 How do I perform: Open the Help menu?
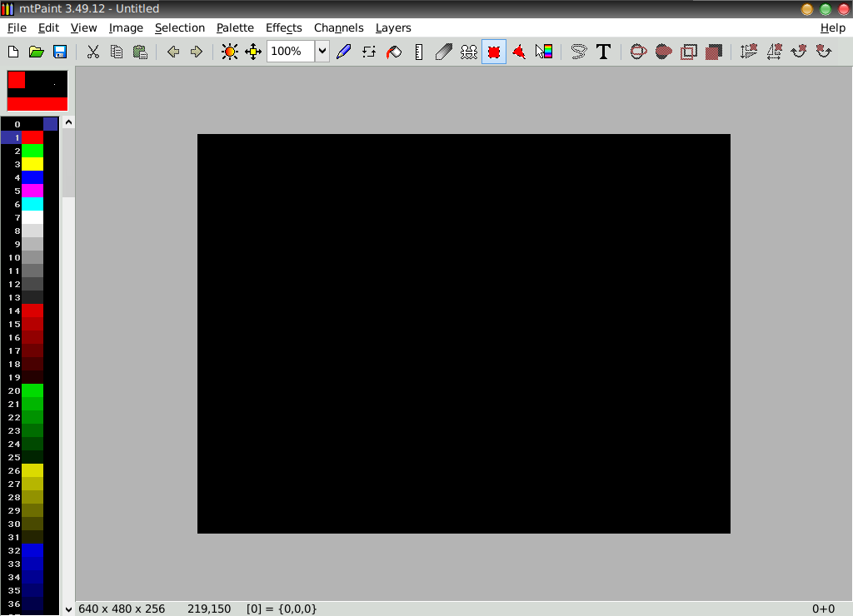(x=832, y=27)
